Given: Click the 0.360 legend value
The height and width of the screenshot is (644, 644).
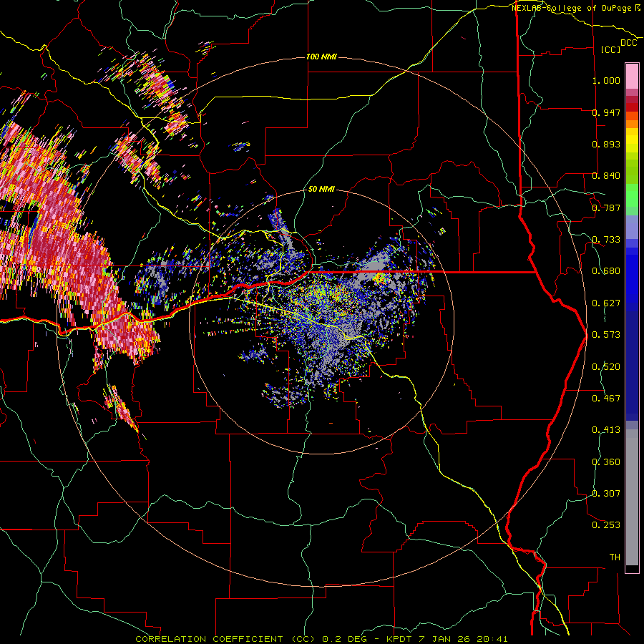Looking at the screenshot, I should click(x=606, y=462).
